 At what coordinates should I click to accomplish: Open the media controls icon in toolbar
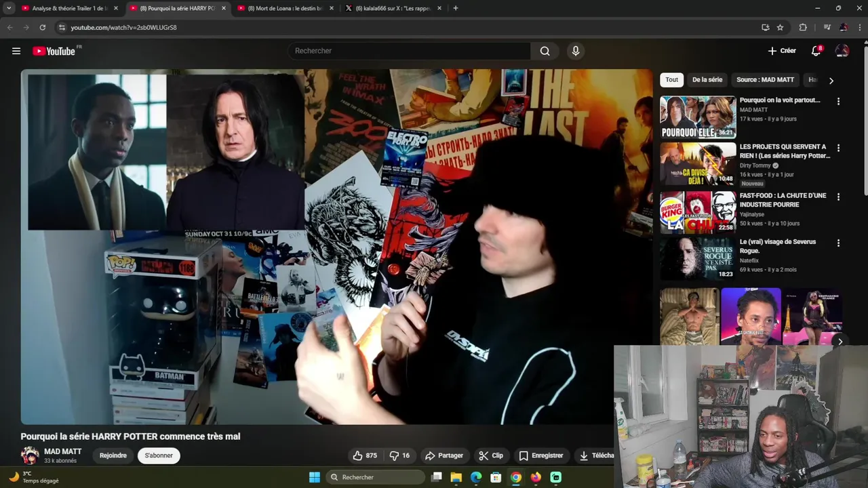pos(827,27)
